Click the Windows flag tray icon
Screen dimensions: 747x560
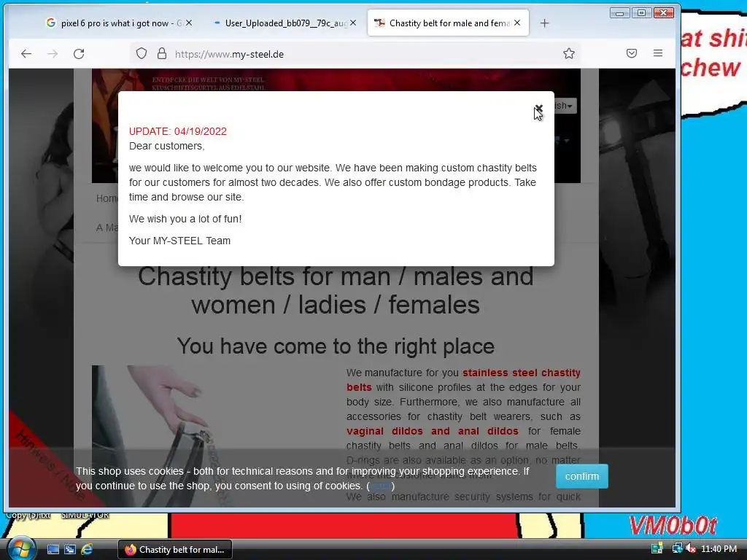[x=657, y=548]
